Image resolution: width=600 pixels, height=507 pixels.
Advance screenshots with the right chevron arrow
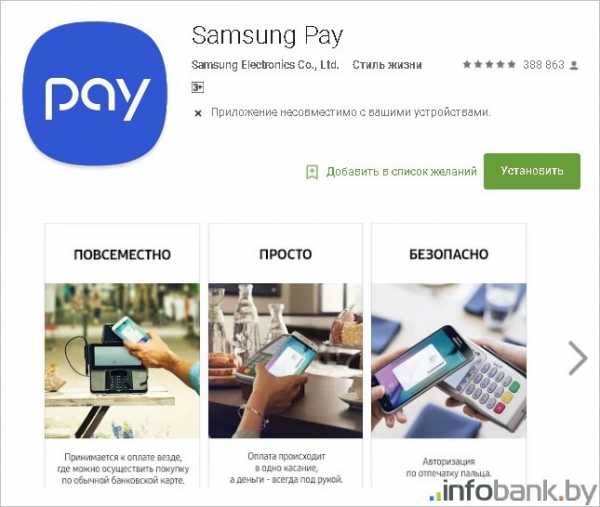click(578, 358)
